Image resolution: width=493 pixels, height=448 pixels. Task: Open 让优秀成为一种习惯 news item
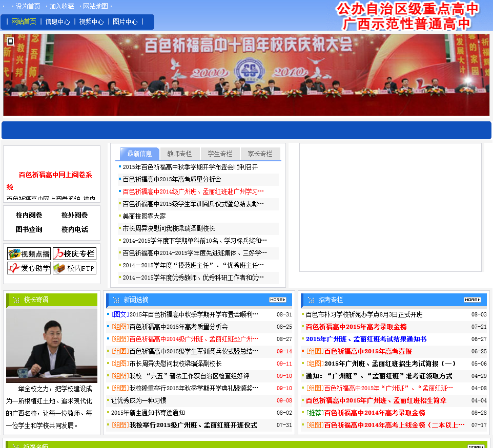pyautogui.click(x=139, y=400)
